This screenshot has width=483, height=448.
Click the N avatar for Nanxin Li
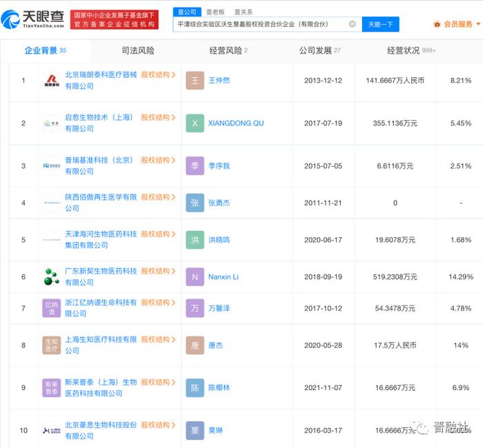(195, 277)
